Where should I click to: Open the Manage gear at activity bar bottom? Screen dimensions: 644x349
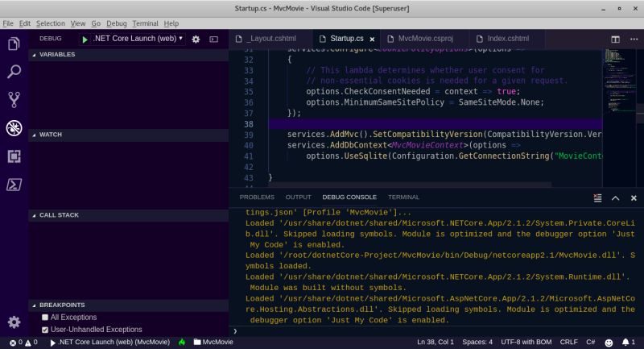point(14,322)
